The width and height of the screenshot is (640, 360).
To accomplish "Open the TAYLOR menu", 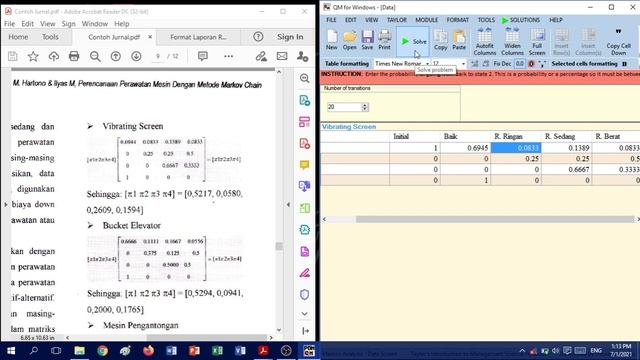I will [397, 20].
